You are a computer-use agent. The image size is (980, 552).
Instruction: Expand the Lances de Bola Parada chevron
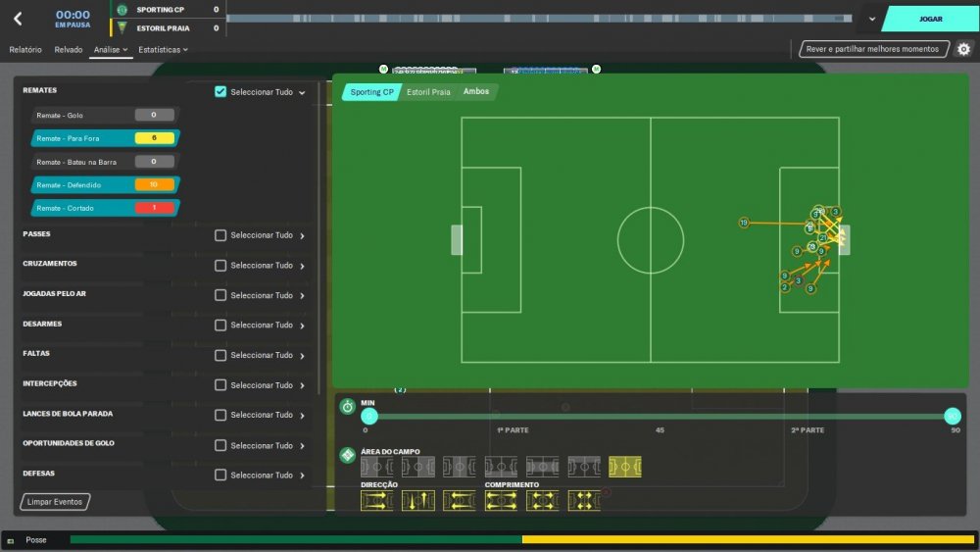tap(303, 415)
